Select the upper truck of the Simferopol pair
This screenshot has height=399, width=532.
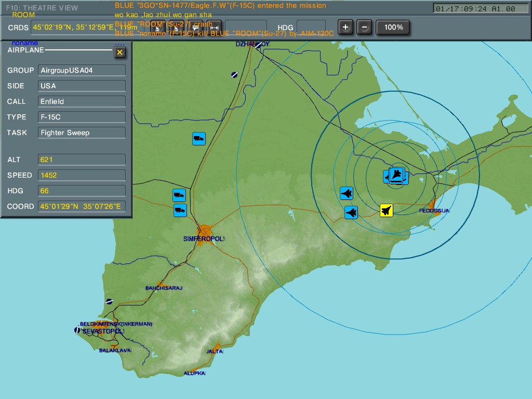tap(179, 195)
